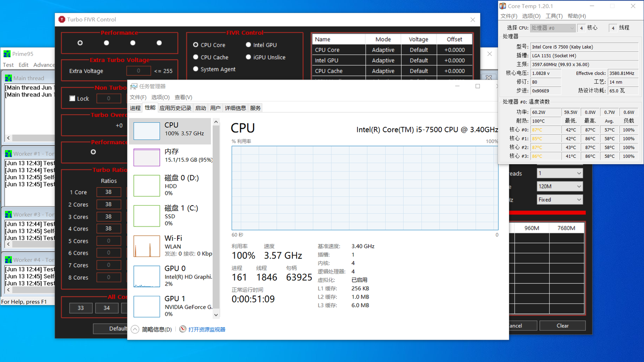Screen dimensions: 644x362
Task: Expand the 120M size dropdown
Action: (x=560, y=186)
